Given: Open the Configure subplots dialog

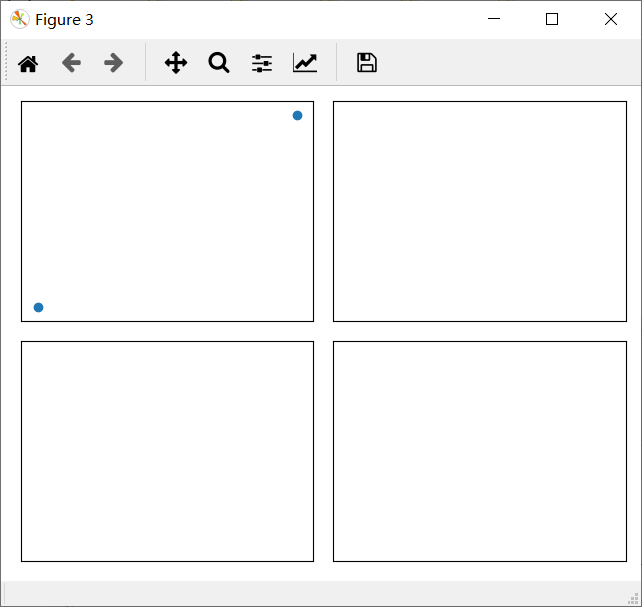Looking at the screenshot, I should point(262,63).
